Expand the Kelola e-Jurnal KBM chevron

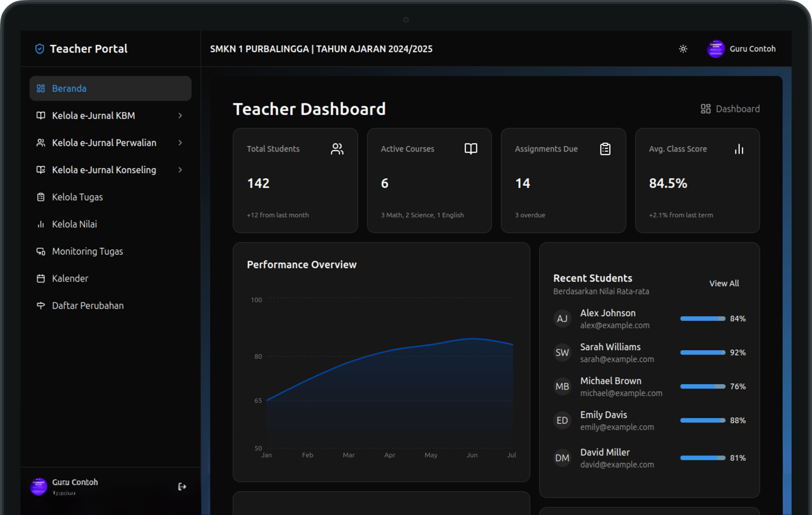point(180,116)
